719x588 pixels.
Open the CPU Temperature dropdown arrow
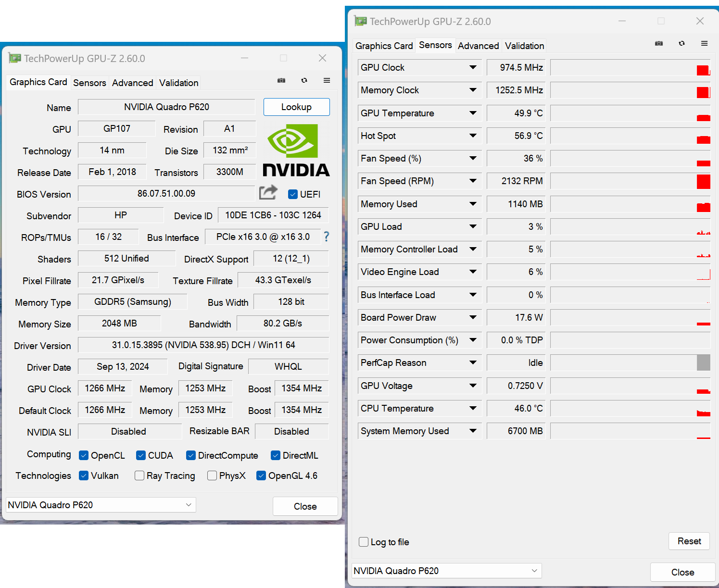point(473,408)
